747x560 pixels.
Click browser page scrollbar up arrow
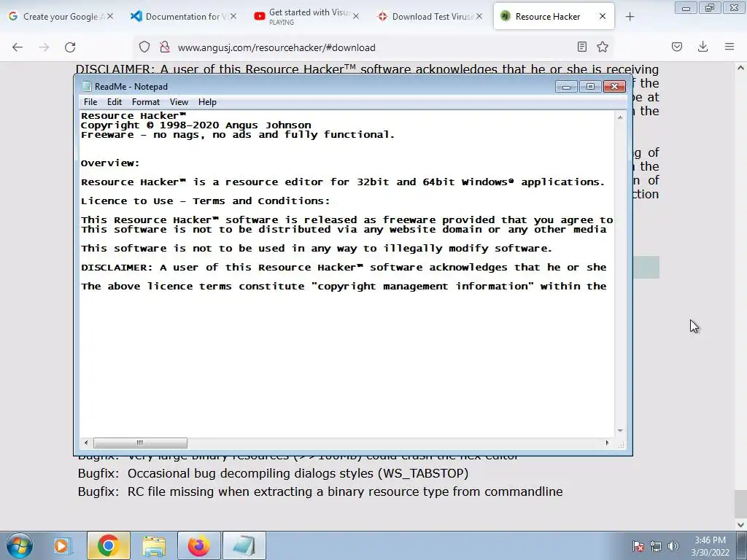tap(741, 68)
